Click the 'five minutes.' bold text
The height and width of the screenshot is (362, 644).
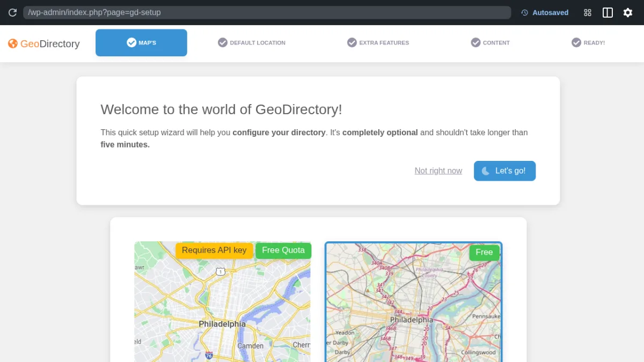pos(125,145)
